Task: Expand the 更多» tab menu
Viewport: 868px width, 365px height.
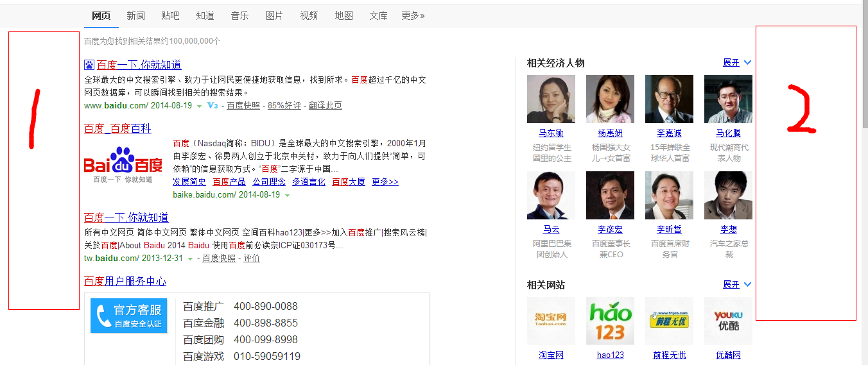Action: [413, 15]
